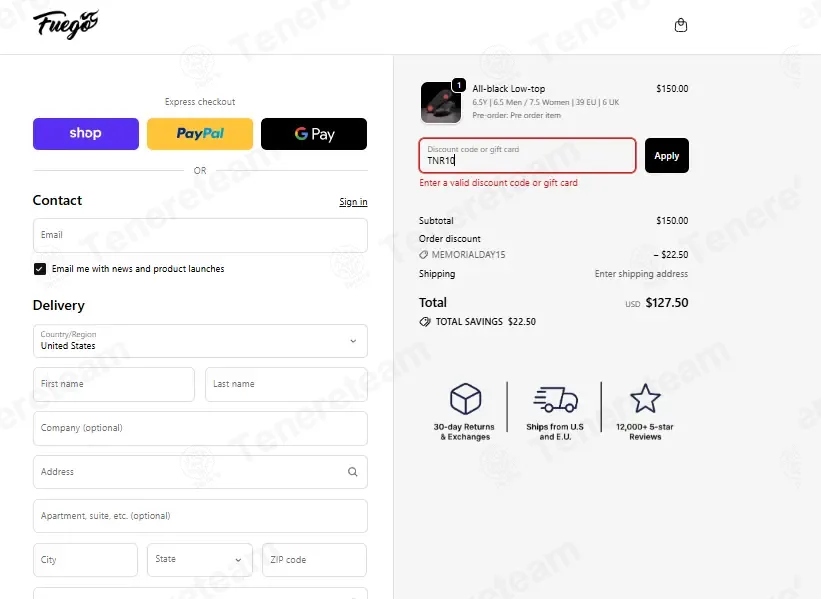Uncheck Email me with news checkbox

(x=40, y=269)
